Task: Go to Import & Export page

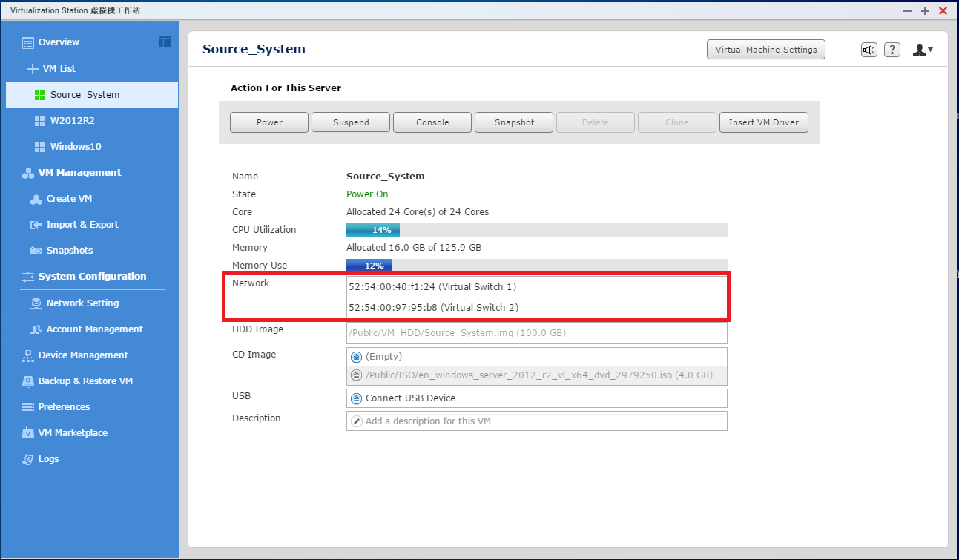Action: 82,225
